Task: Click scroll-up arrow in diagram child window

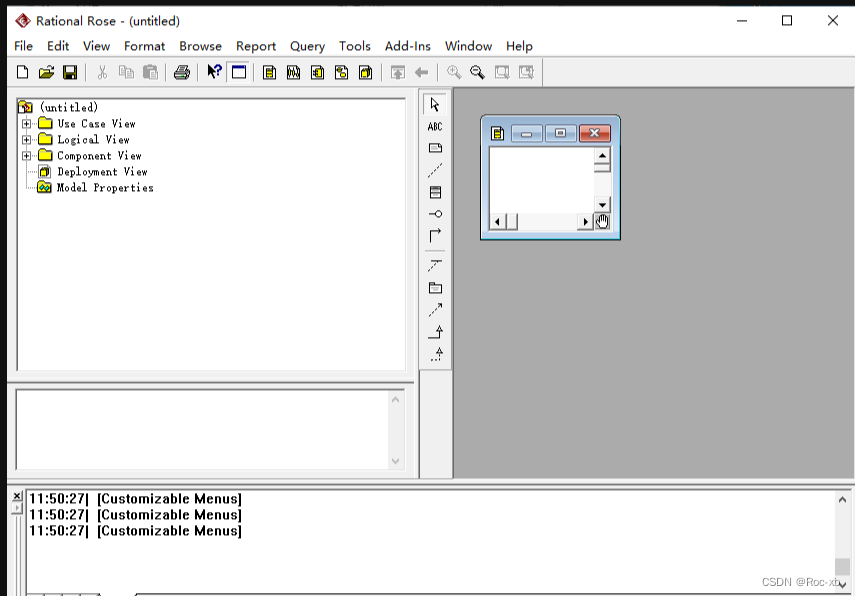Action: 602,156
